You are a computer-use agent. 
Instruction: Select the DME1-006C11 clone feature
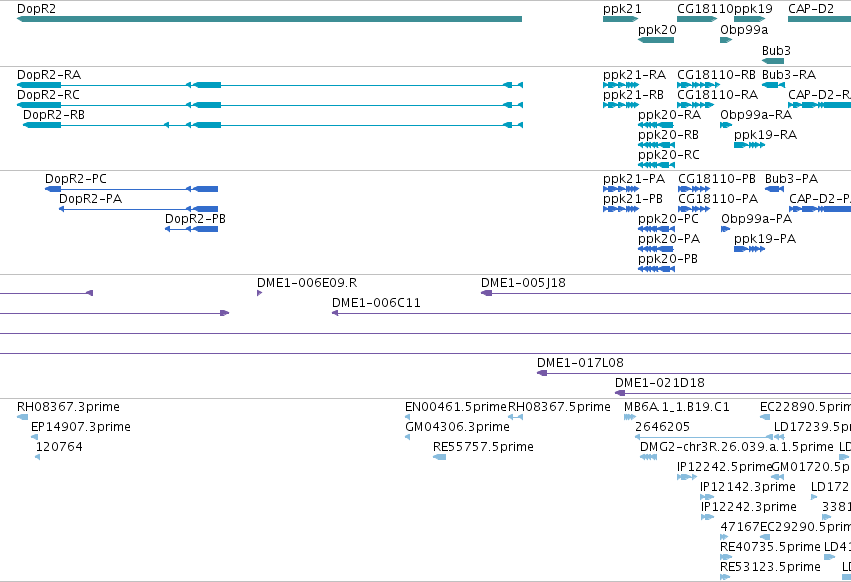[x=592, y=313]
